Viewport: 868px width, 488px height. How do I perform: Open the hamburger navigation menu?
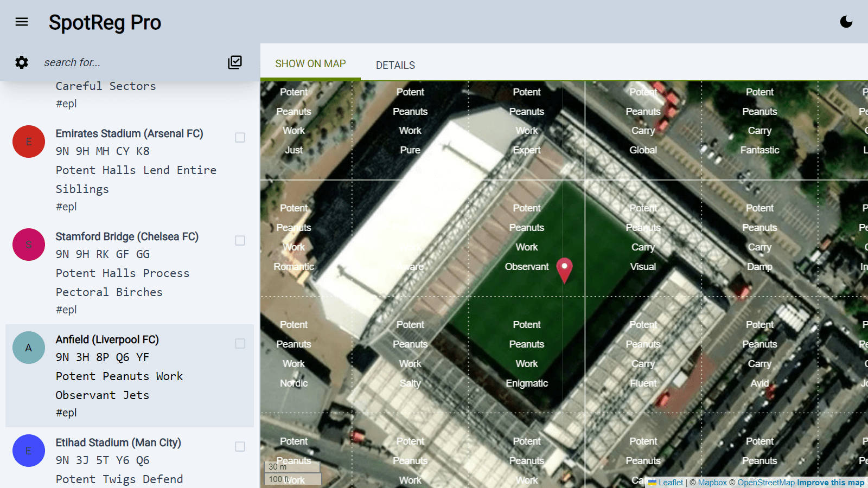click(x=22, y=22)
